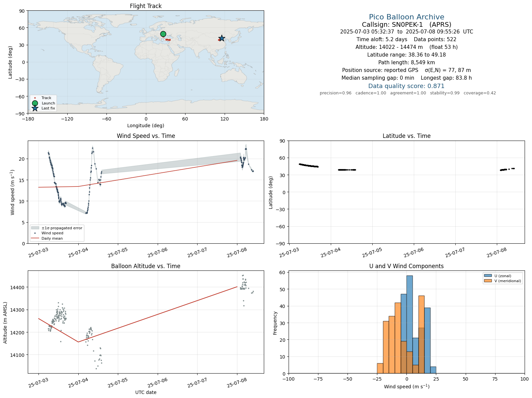Screen dimensions: 532x398
Task: Click the "Altitude (m AMSL)" axis label
Action: point(5,322)
